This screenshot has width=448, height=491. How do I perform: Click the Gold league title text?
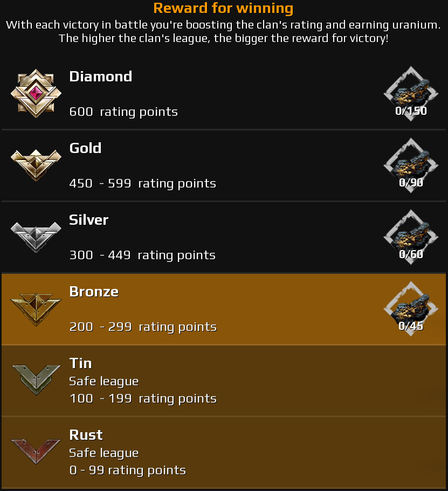[x=85, y=148]
